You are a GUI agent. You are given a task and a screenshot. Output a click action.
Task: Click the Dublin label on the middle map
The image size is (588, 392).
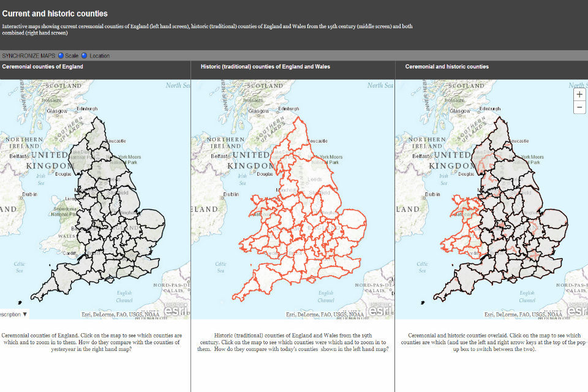pyautogui.click(x=231, y=194)
